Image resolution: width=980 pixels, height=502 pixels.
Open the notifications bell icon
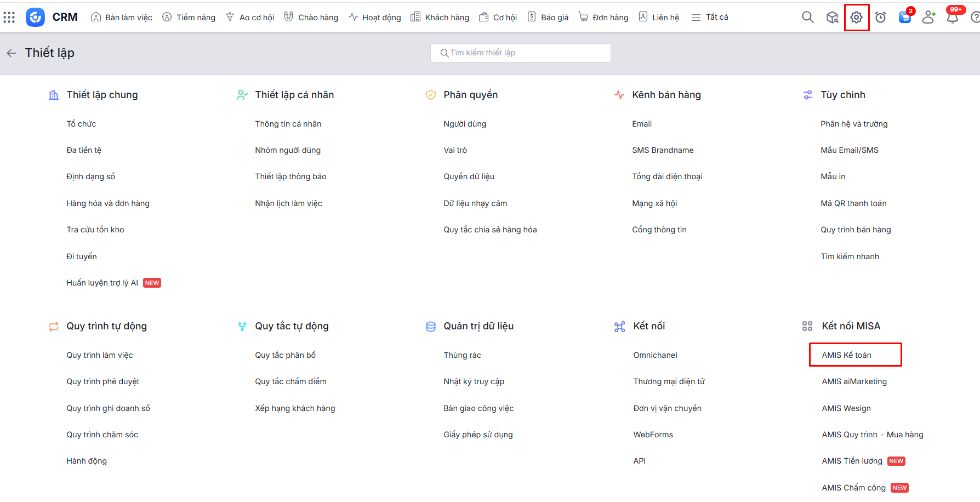(x=953, y=18)
